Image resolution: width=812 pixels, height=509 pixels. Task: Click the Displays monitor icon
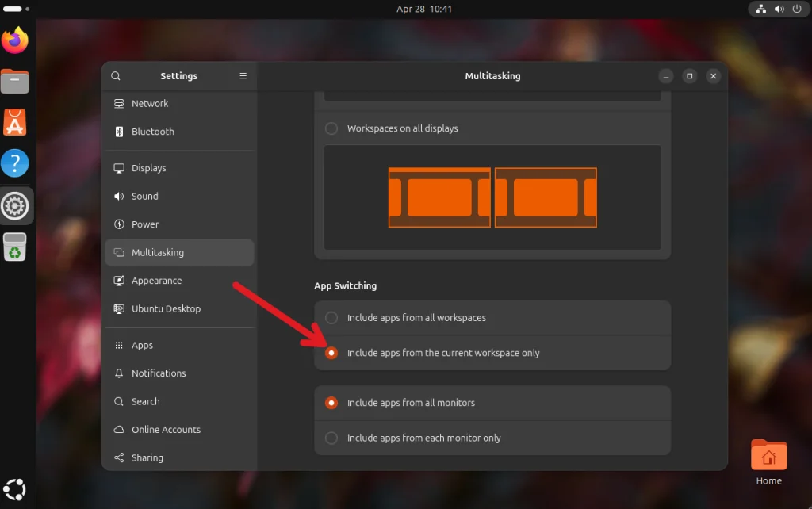119,168
